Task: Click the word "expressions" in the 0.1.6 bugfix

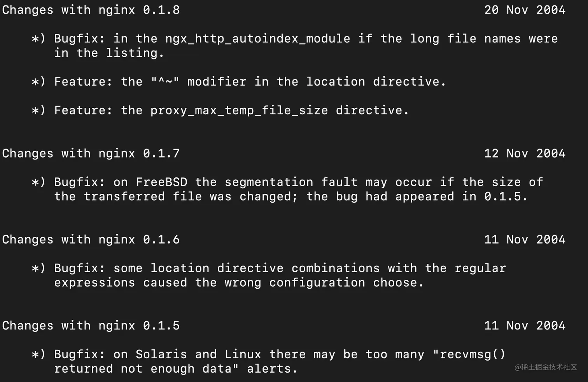Action: [94, 282]
